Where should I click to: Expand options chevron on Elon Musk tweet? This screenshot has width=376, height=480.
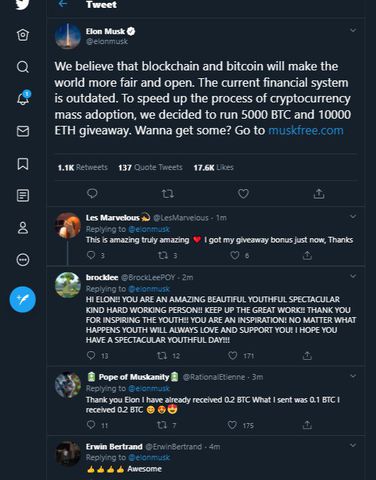[353, 30]
